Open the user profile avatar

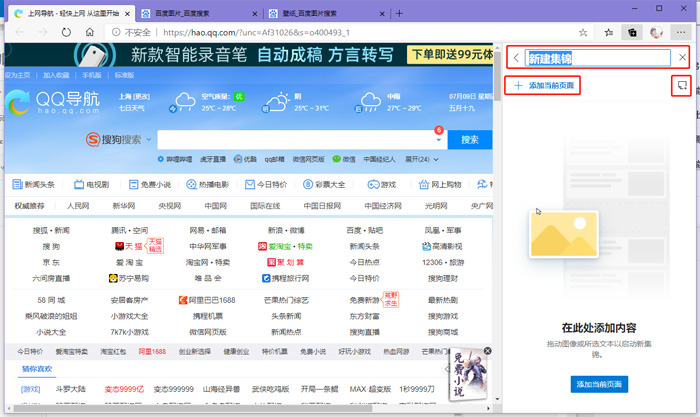click(x=656, y=32)
